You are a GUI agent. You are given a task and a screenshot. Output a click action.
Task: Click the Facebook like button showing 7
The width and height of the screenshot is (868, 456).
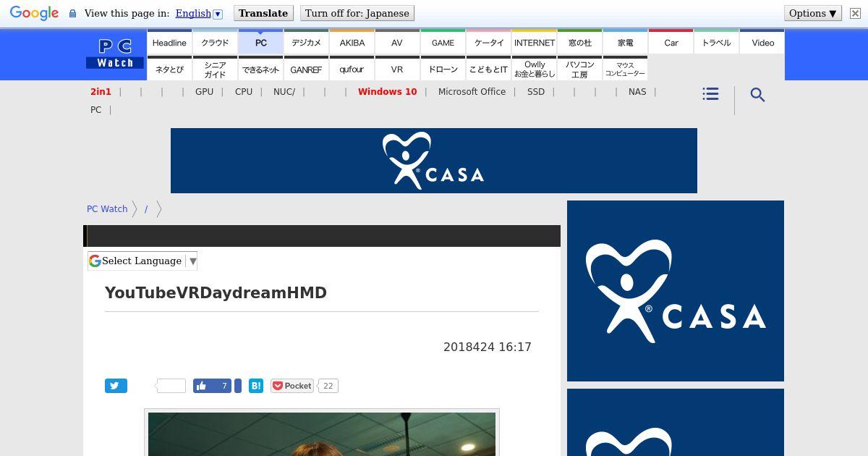point(212,386)
